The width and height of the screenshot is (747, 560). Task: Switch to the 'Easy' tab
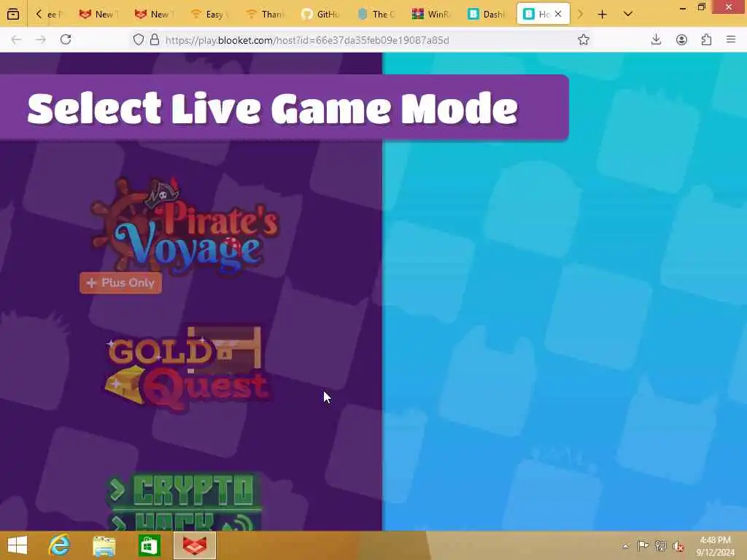tap(209, 15)
